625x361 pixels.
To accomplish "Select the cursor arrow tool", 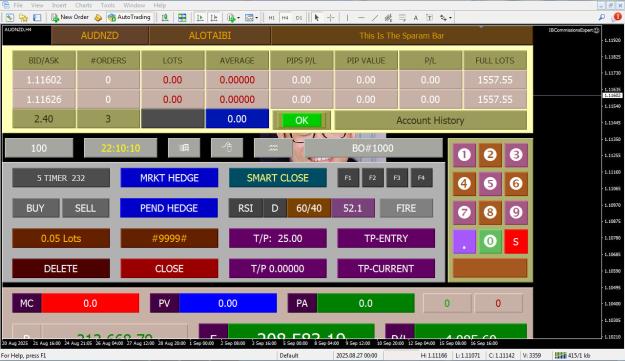I will [317, 18].
